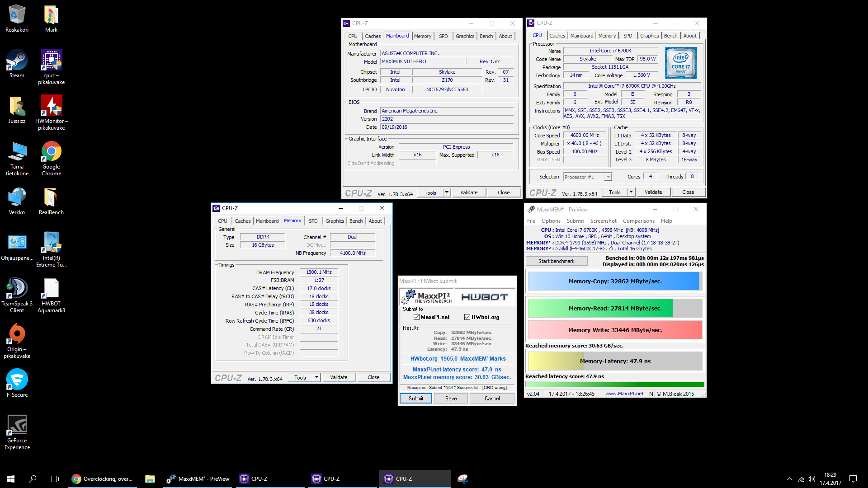Viewport: 868px width, 488px height.
Task: Launch the HWMonitor pikakuvake shortcut
Action: point(51,113)
